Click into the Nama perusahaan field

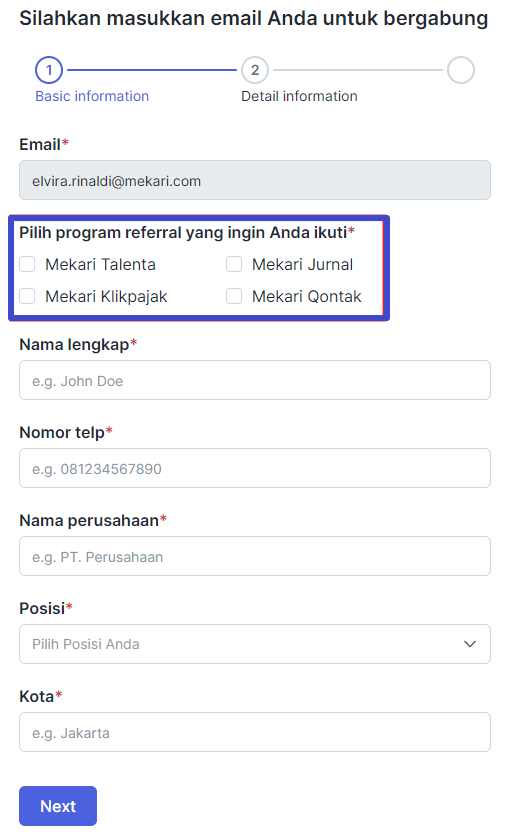(x=255, y=556)
